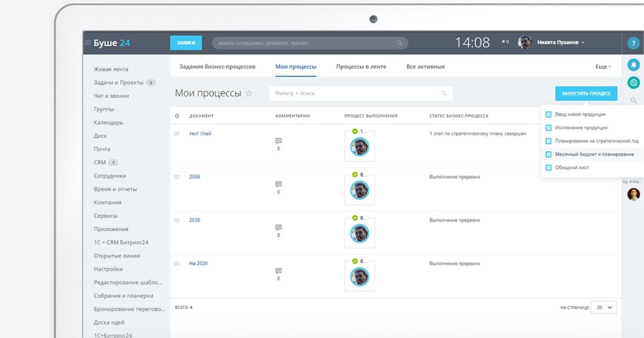Open the per-page 20 dropdown
644x338 pixels.
pyautogui.click(x=604, y=307)
